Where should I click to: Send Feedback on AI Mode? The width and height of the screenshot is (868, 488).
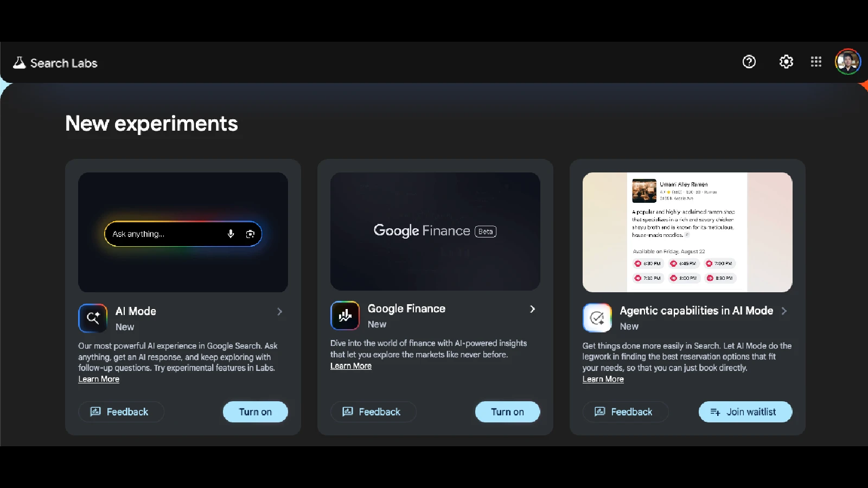point(121,412)
